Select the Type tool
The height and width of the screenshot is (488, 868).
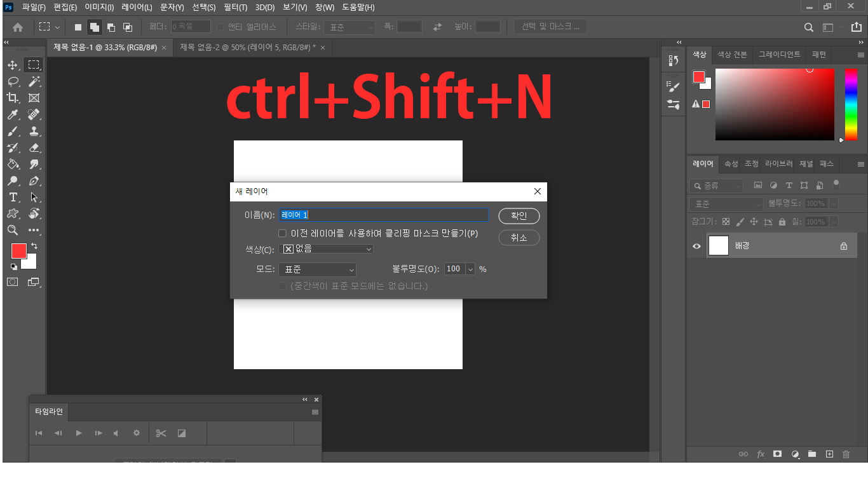pyautogui.click(x=12, y=197)
